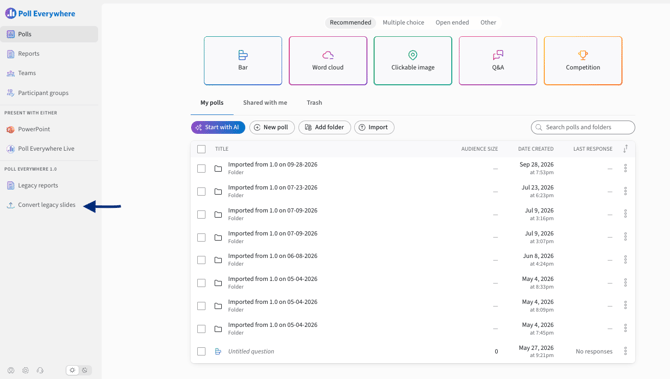This screenshot has width=670, height=379.
Task: Open Polls in the sidebar
Action: click(x=49, y=34)
